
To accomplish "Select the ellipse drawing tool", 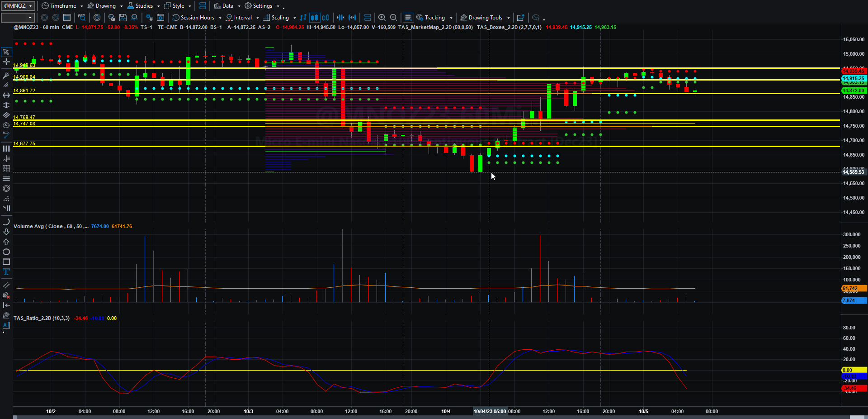I will point(6,252).
